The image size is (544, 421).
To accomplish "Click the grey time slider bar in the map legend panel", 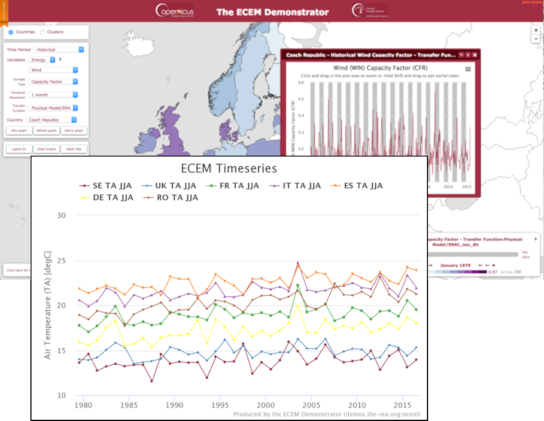I will (x=473, y=254).
